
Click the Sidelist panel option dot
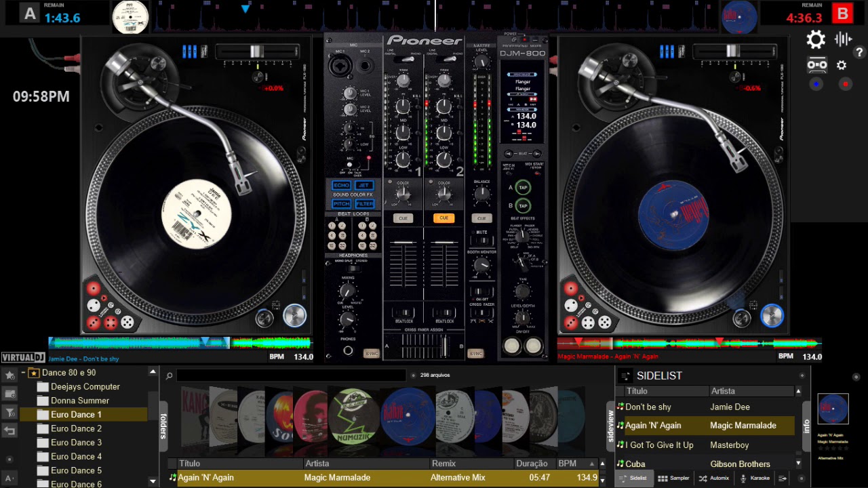pyautogui.click(x=802, y=375)
